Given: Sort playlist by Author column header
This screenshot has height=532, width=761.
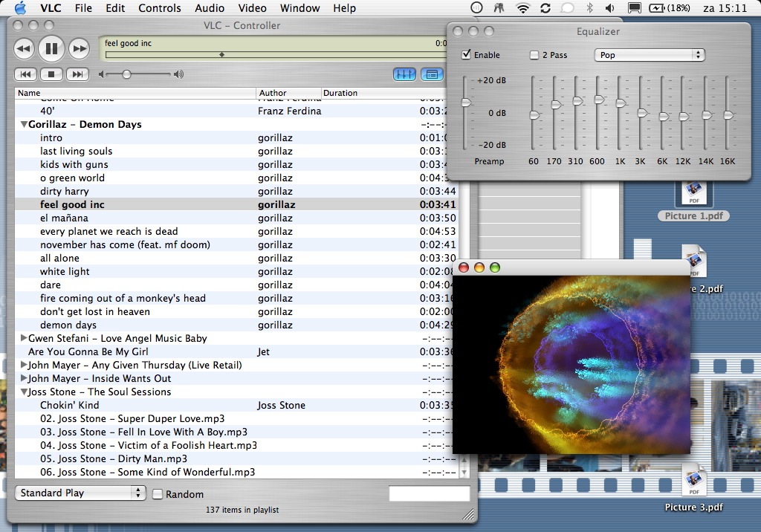Looking at the screenshot, I should pos(289,93).
